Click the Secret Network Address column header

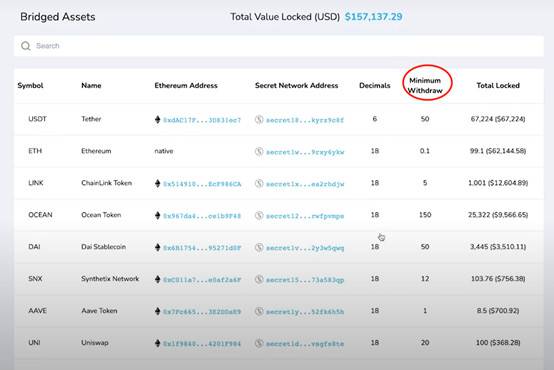(x=296, y=86)
